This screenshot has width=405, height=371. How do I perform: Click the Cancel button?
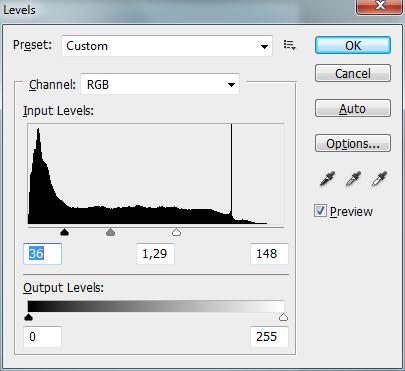(353, 73)
